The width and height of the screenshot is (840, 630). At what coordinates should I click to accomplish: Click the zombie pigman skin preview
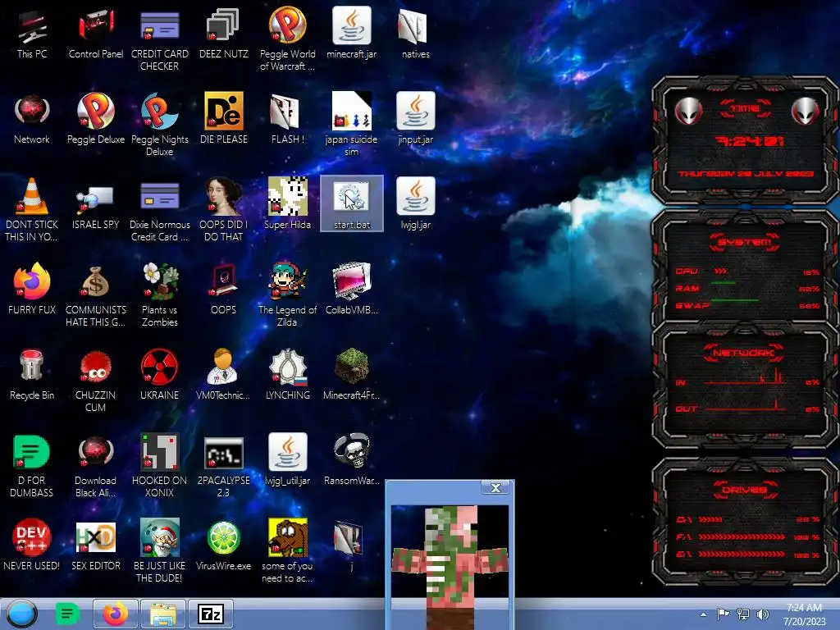tap(450, 567)
